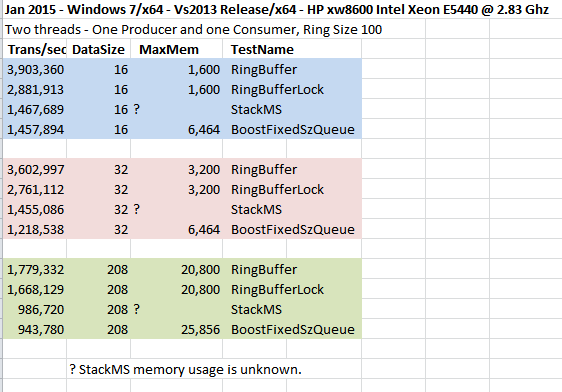This screenshot has width=562, height=392.
Task: Click the 1,218,538 BoostFixedSzQueue throughput cell
Action: tap(35, 229)
